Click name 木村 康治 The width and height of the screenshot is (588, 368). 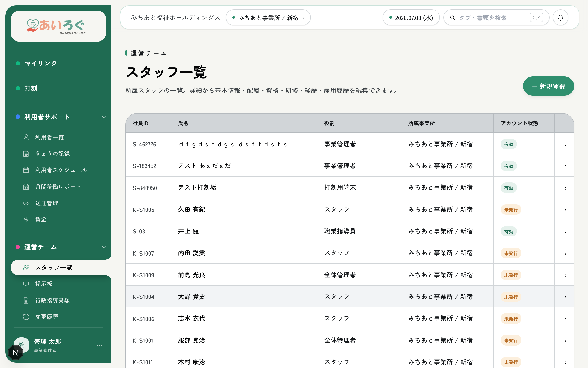pyautogui.click(x=192, y=362)
